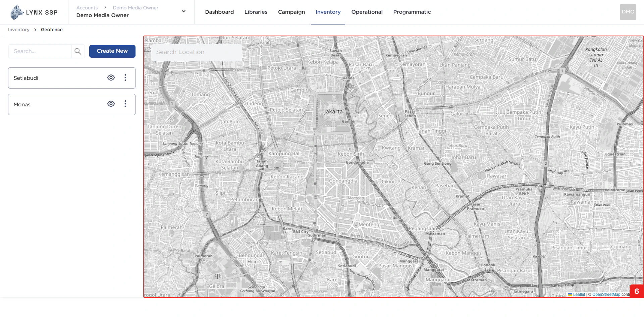Click the Inventory breadcrumb link
Image resolution: width=644 pixels, height=318 pixels.
(x=19, y=30)
